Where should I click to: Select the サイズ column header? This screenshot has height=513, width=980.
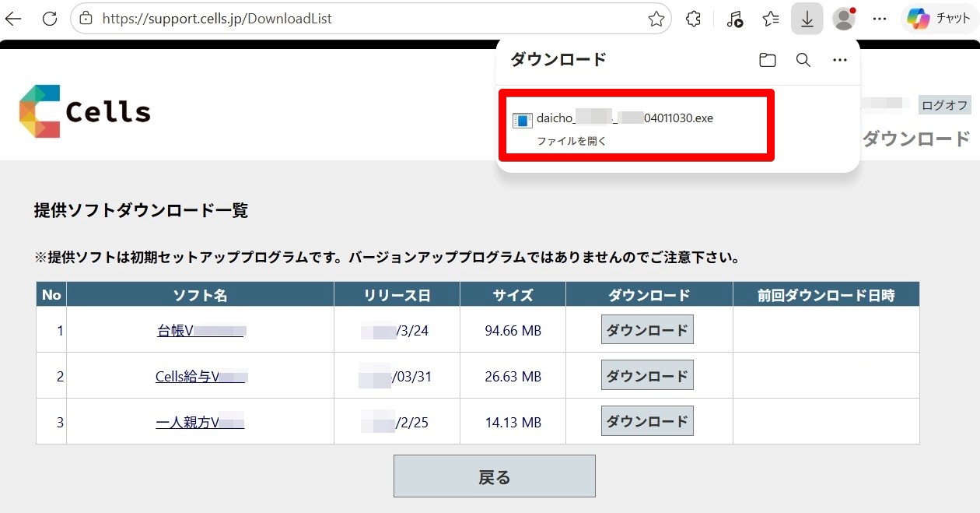[x=513, y=295]
